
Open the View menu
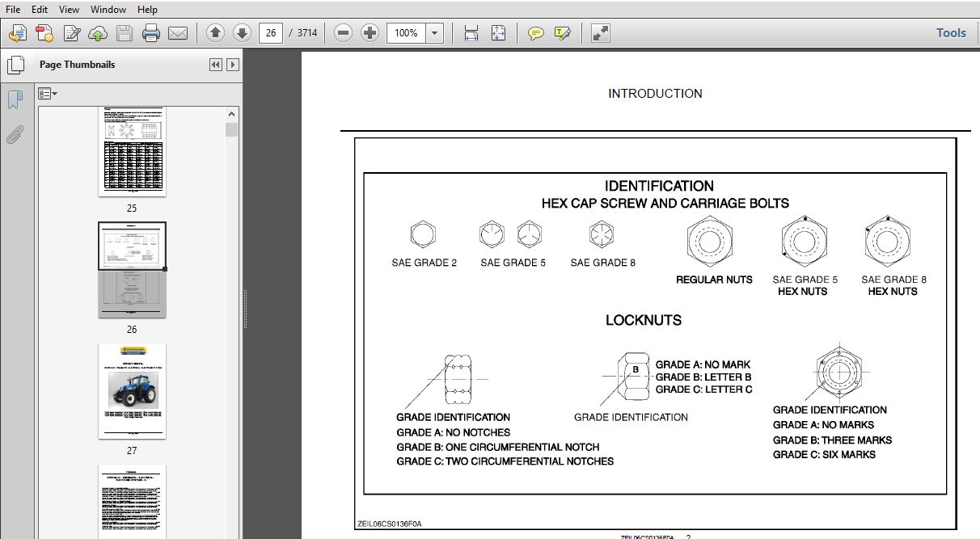[70, 10]
